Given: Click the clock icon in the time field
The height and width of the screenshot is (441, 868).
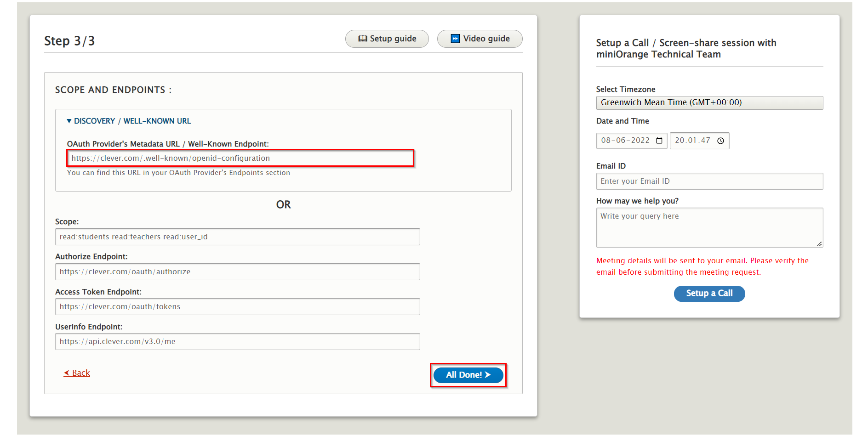Looking at the screenshot, I should pyautogui.click(x=720, y=141).
